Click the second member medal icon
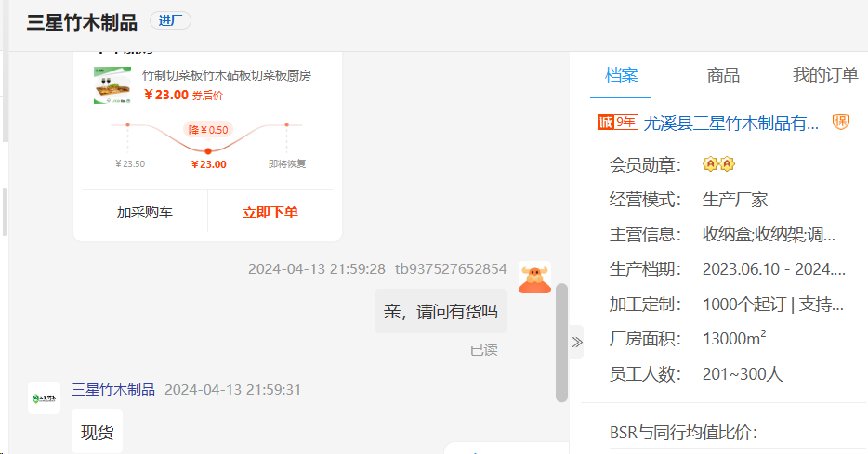Viewport: 868px width, 454px height. click(x=727, y=164)
